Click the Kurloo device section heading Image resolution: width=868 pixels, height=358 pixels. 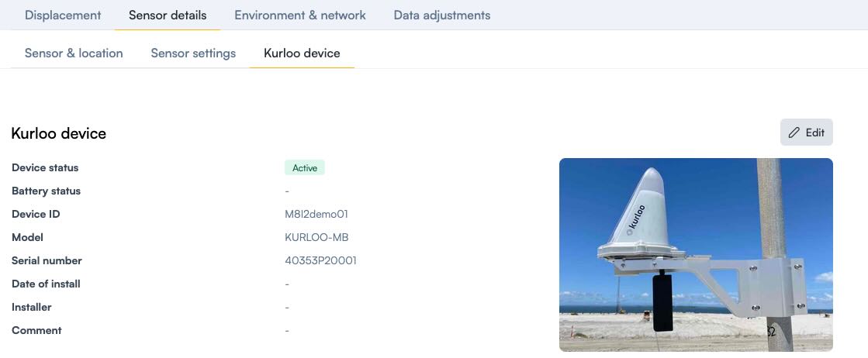tap(59, 133)
